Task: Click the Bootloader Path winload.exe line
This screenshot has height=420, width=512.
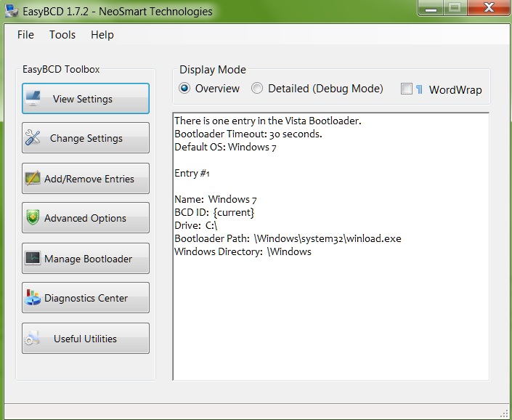Action: point(288,238)
